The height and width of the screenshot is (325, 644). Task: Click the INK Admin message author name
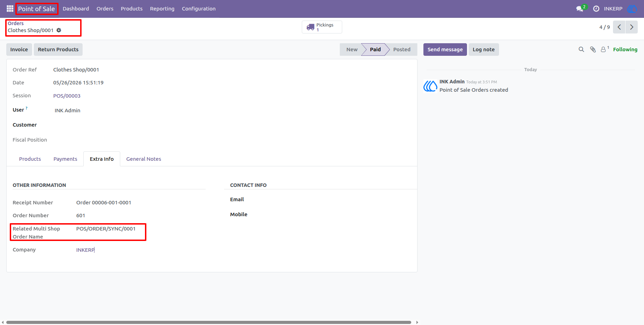click(452, 82)
